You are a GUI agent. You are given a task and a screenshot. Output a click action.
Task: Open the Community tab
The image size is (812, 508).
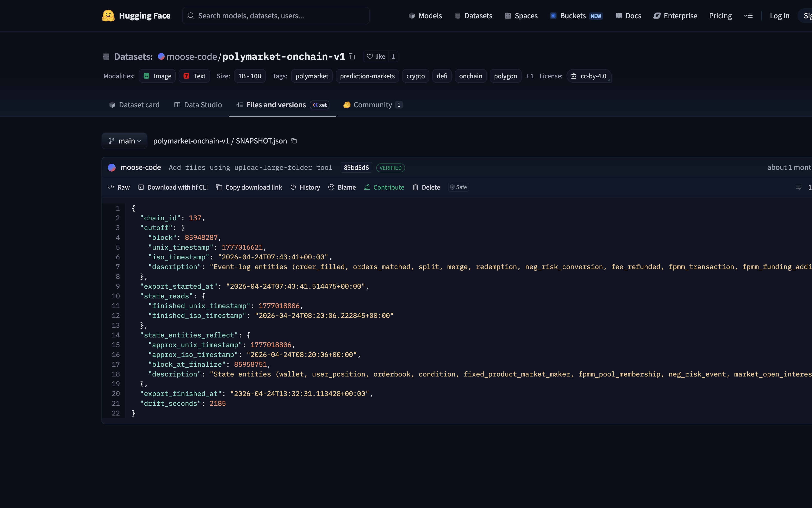click(373, 105)
